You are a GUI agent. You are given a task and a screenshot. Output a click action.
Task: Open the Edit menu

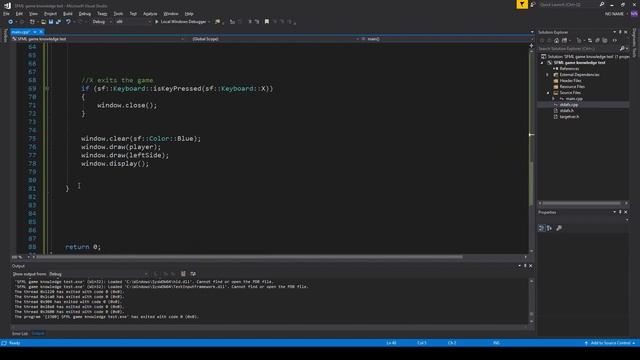pyautogui.click(x=19, y=14)
